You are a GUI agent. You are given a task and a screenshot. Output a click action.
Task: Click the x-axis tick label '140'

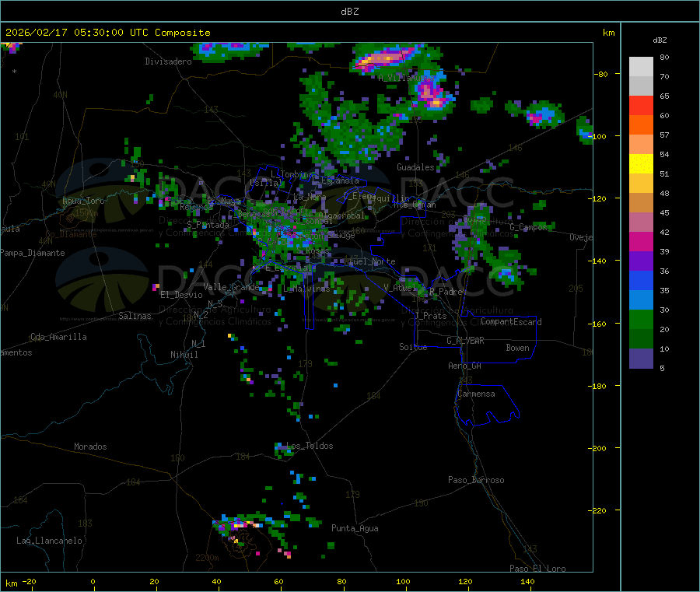point(527,582)
